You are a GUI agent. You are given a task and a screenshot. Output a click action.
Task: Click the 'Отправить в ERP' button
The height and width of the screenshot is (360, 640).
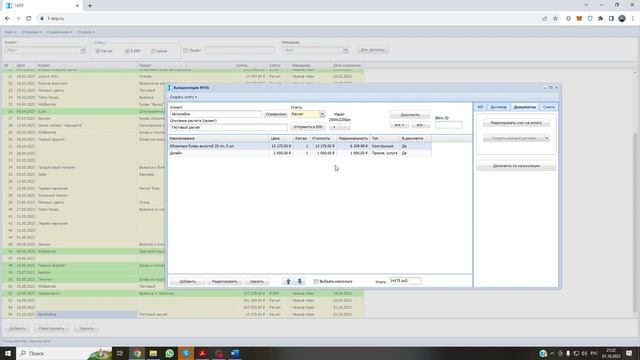coord(308,127)
